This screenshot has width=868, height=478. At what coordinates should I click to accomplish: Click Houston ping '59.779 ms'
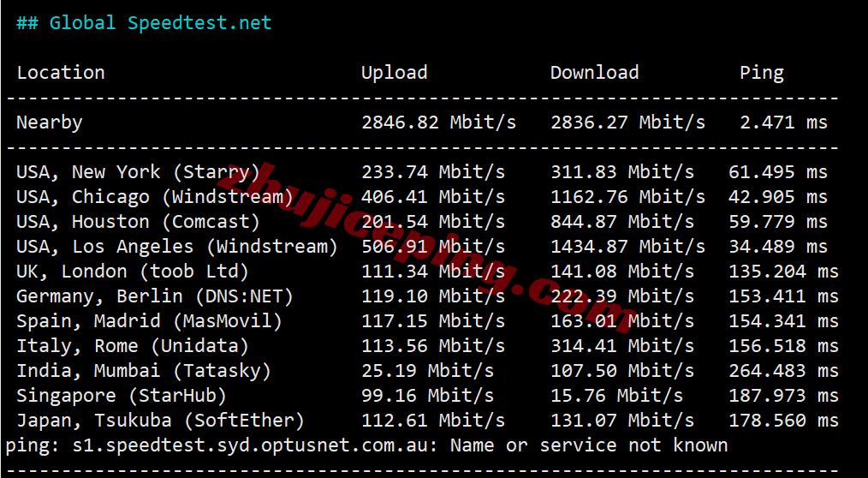coord(778,222)
